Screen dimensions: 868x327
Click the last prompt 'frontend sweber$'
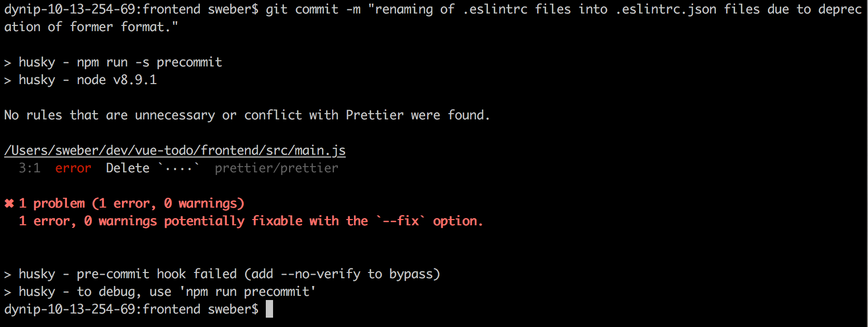click(200, 309)
